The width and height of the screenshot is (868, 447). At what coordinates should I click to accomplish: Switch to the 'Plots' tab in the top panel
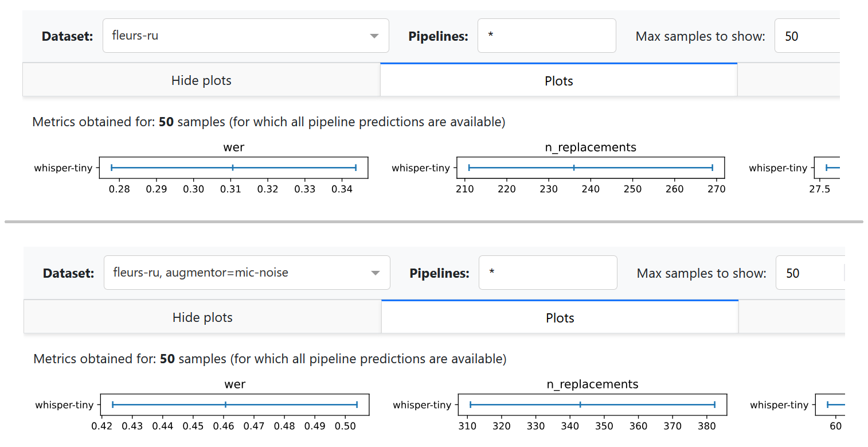558,81
